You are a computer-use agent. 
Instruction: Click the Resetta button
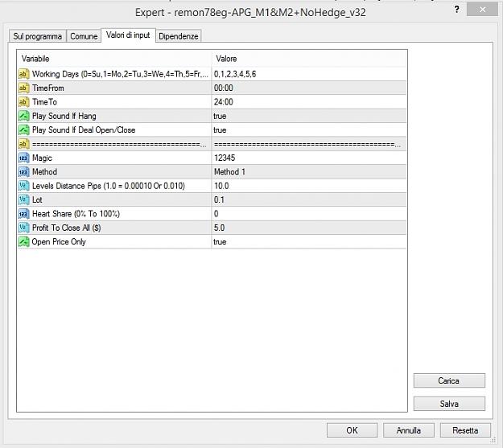465,430
